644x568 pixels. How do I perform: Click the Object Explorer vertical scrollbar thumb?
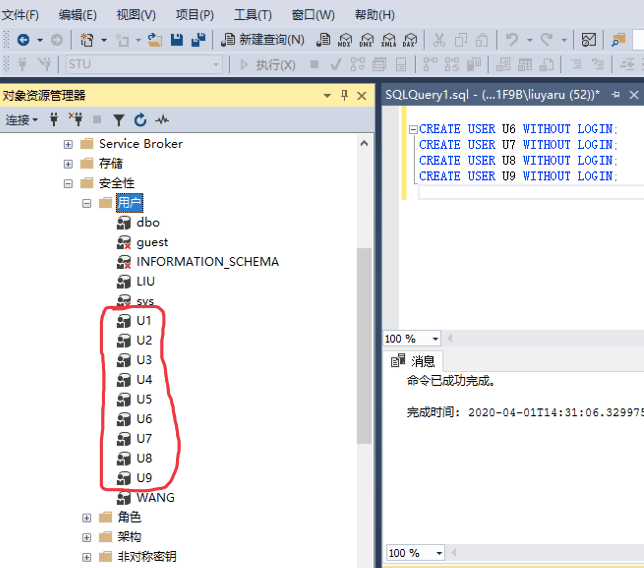tap(364, 346)
